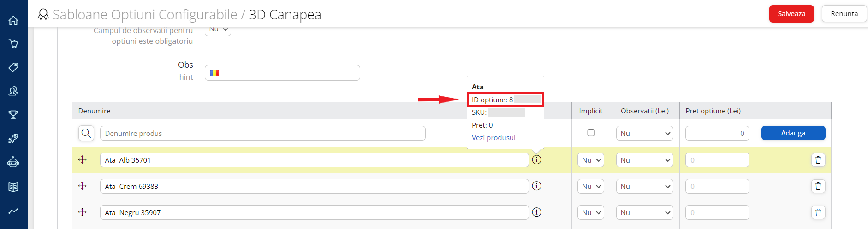Click the search magnifier icon

[86, 133]
